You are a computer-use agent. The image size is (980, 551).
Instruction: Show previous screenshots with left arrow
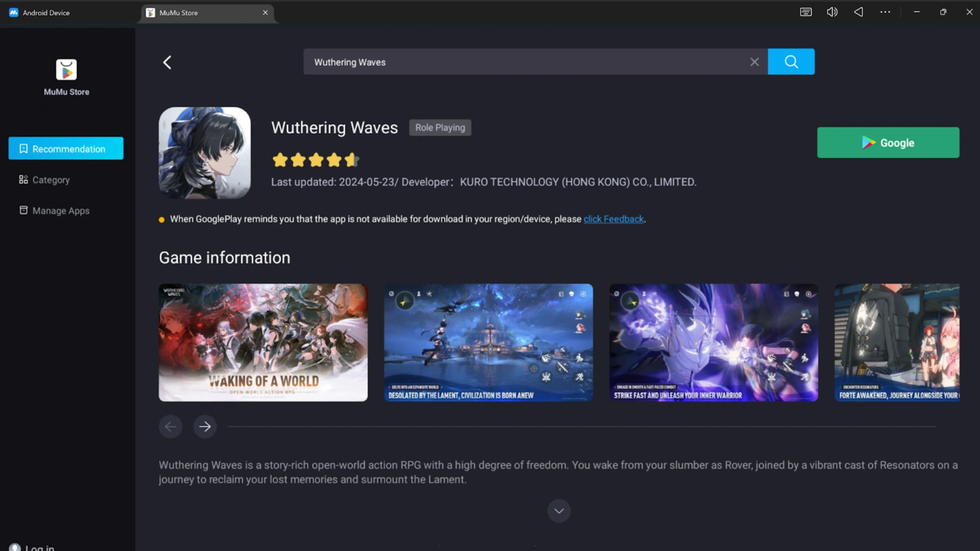[171, 427]
